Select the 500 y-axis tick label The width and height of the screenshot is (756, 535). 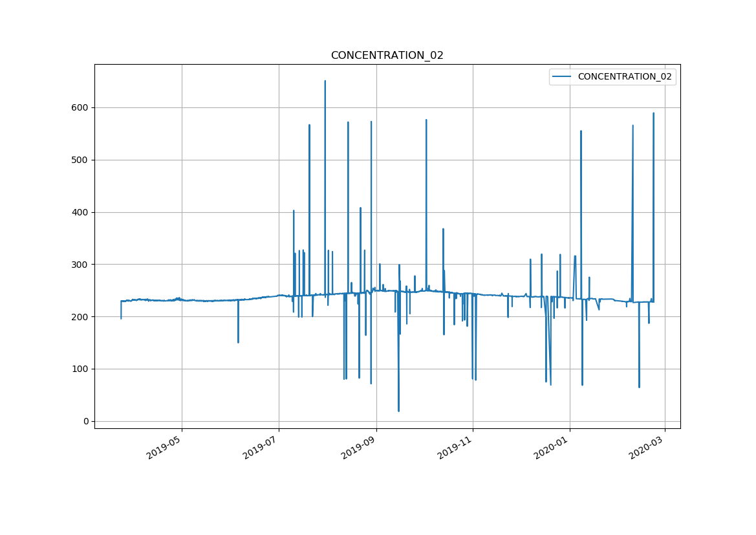pos(80,160)
